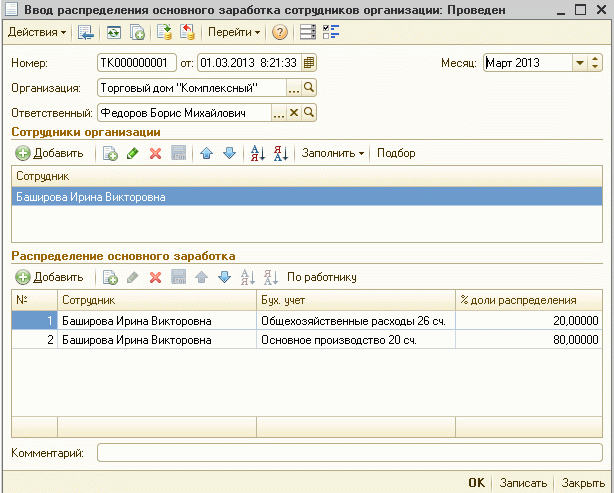
Task: Open calendar picker next to document date
Action: 308,63
